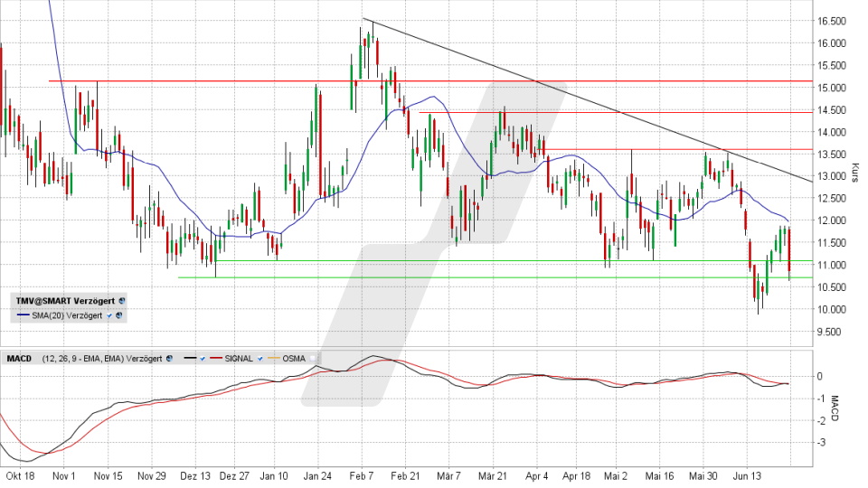Click the Mai 30 date axis label

703,476
